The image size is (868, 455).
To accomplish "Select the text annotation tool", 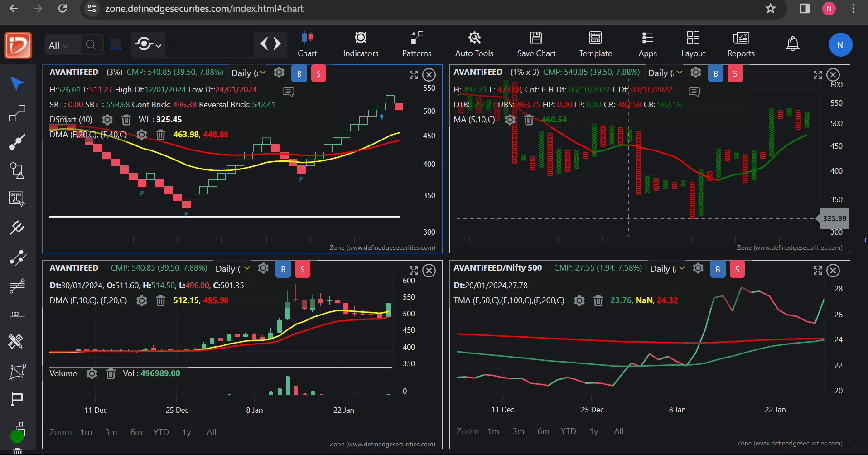I will (x=17, y=198).
